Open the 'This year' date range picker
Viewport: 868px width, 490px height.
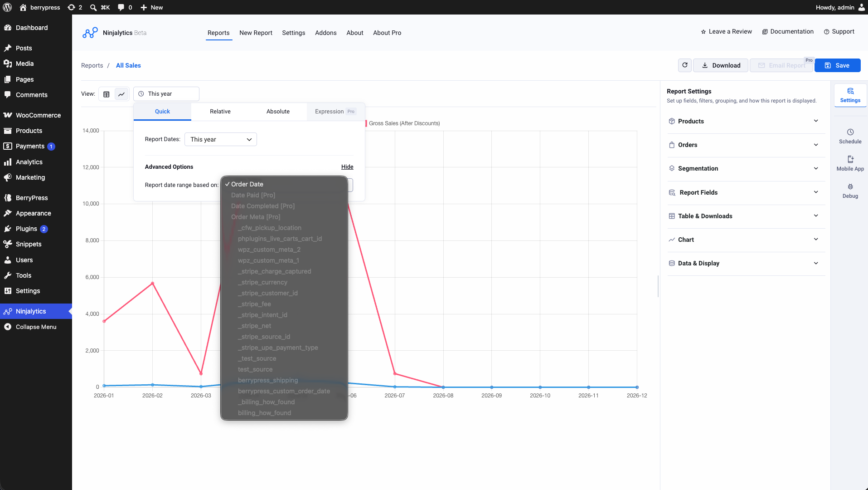[x=166, y=94]
